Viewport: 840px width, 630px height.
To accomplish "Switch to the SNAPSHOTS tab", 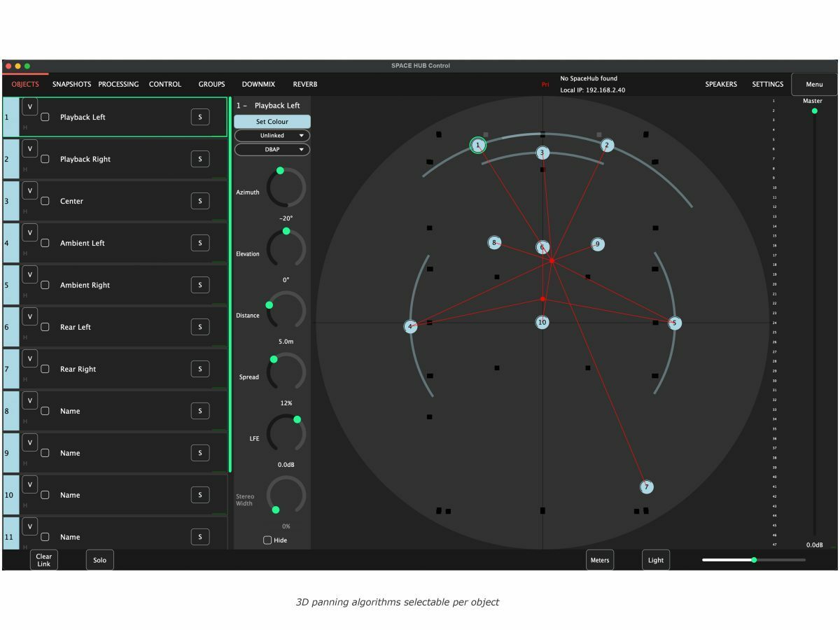I will [71, 85].
